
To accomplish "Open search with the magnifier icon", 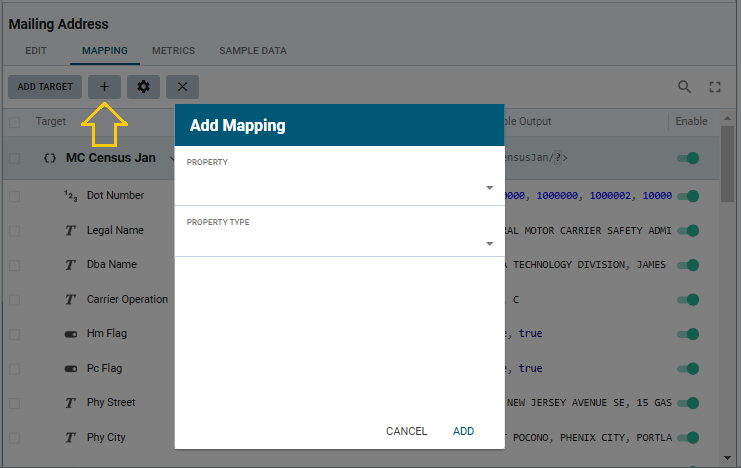I will click(x=685, y=87).
